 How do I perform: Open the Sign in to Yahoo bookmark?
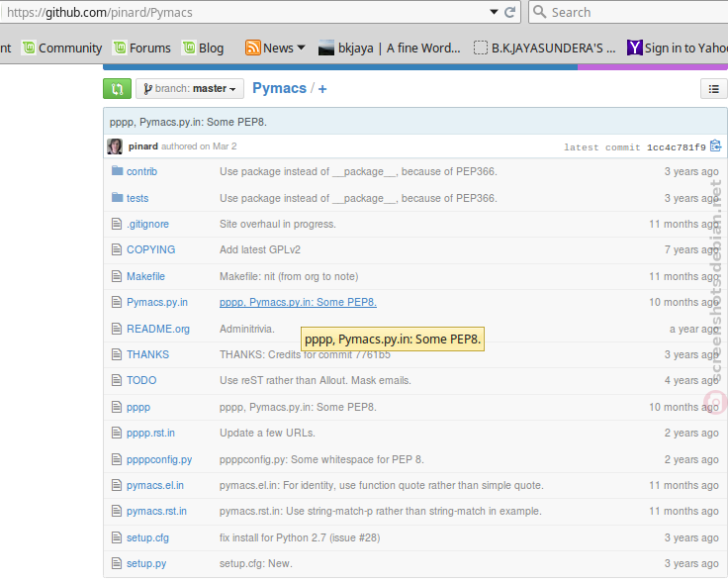(678, 48)
